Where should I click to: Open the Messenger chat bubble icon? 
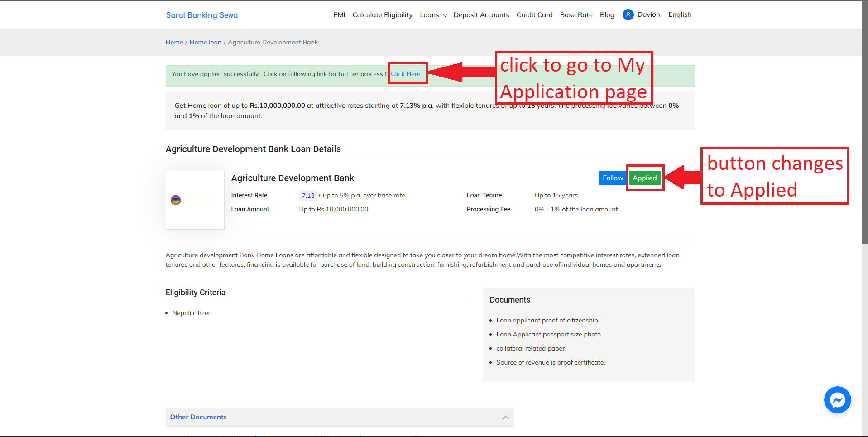(837, 400)
